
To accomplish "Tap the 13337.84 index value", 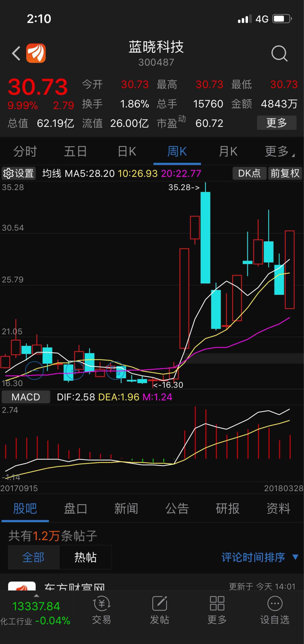I will click(36, 606).
